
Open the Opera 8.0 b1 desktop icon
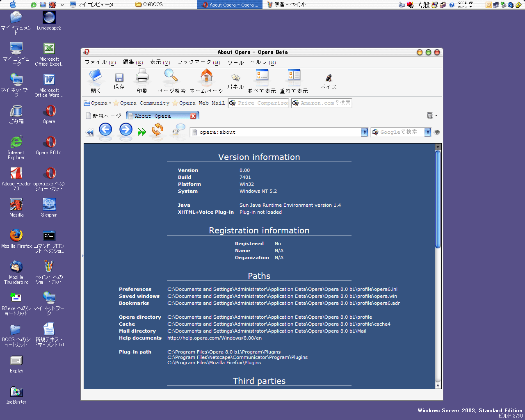49,145
